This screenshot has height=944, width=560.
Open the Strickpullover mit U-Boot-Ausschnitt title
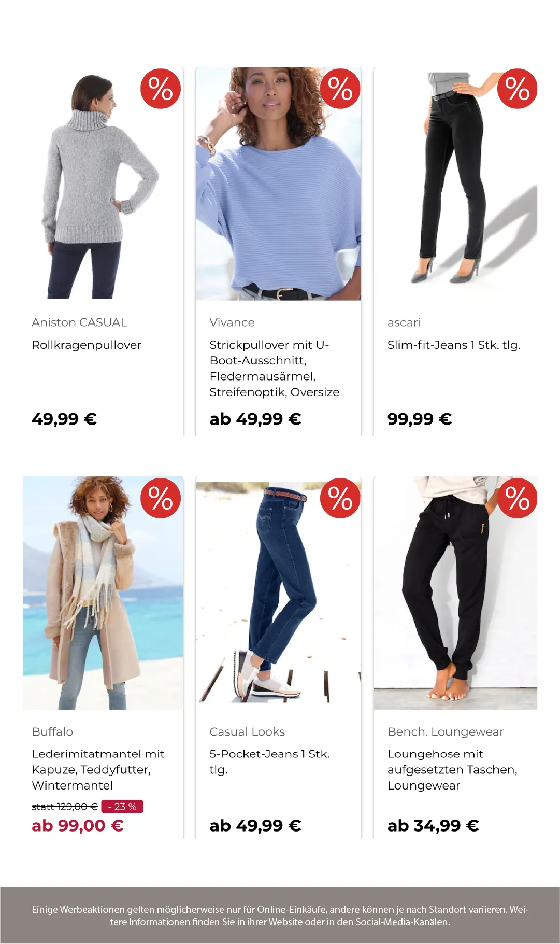point(274,369)
